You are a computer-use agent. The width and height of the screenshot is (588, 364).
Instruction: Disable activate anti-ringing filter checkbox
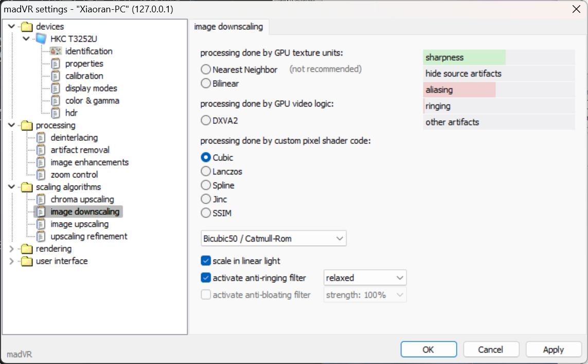point(206,278)
